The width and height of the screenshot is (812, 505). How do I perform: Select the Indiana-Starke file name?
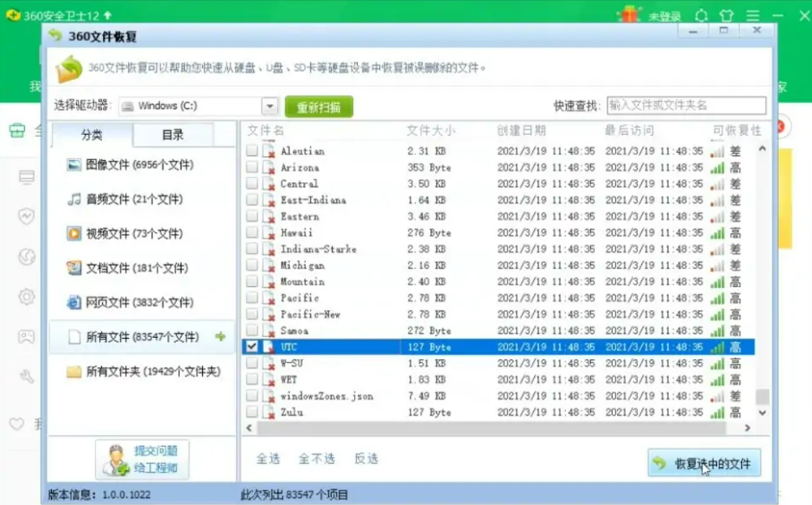coord(318,248)
